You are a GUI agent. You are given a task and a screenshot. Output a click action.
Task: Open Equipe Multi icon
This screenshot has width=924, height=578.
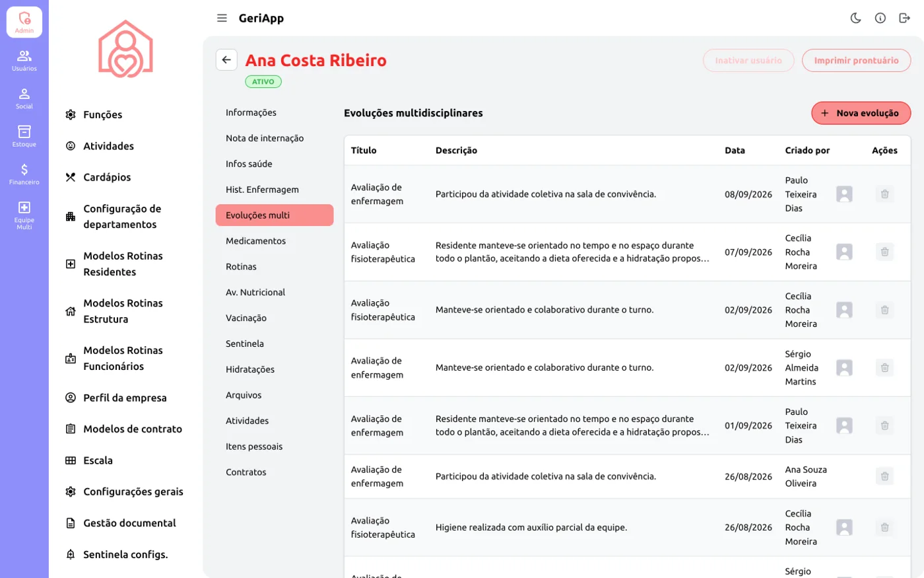click(x=24, y=215)
